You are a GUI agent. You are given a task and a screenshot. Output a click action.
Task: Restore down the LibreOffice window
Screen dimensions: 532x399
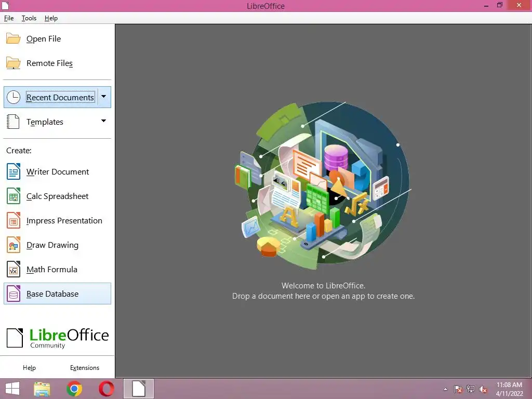pos(499,5)
